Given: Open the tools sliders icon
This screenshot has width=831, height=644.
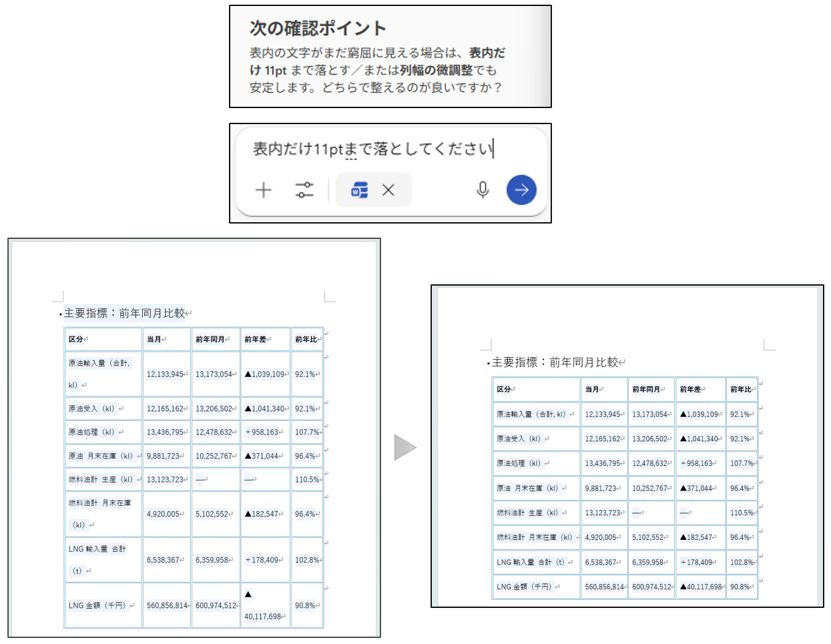Looking at the screenshot, I should (304, 190).
